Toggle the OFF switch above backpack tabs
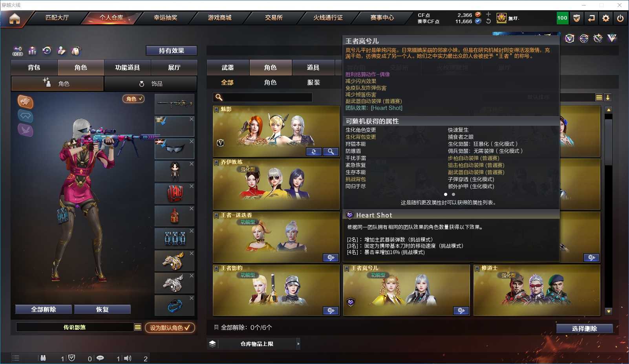This screenshot has width=629, height=364. pyautogui.click(x=18, y=51)
